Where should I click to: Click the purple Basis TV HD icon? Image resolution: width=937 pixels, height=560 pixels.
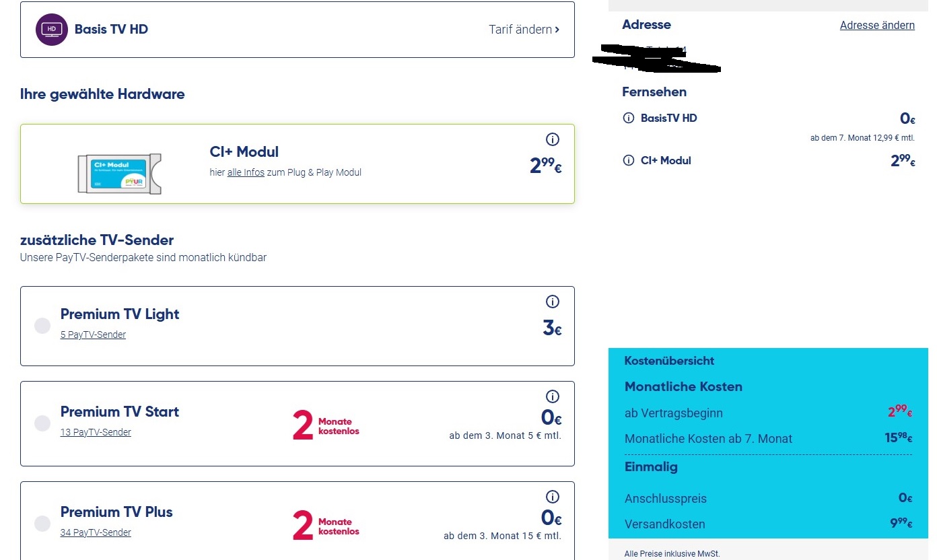52,30
